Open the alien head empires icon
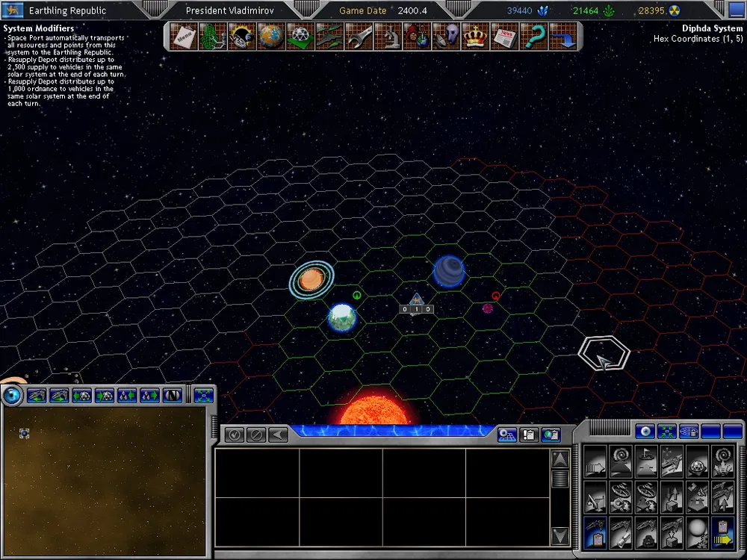Screen dimensions: 747x560 [446, 36]
